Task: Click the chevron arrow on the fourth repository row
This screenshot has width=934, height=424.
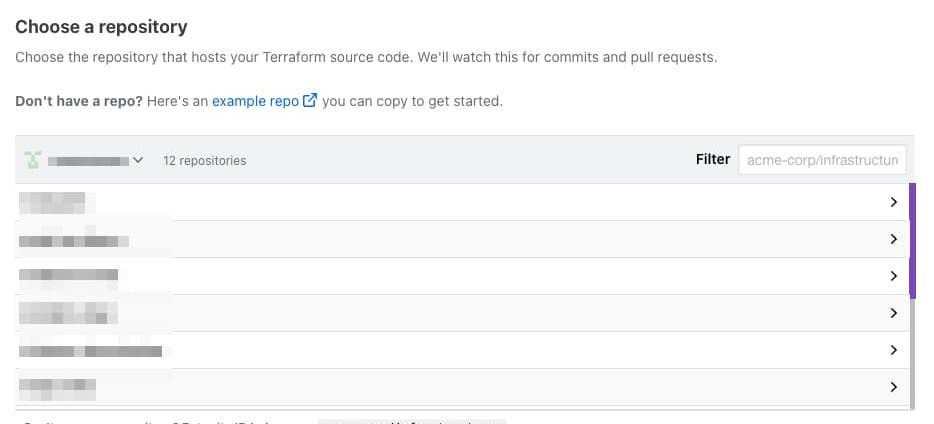Action: pos(893,313)
